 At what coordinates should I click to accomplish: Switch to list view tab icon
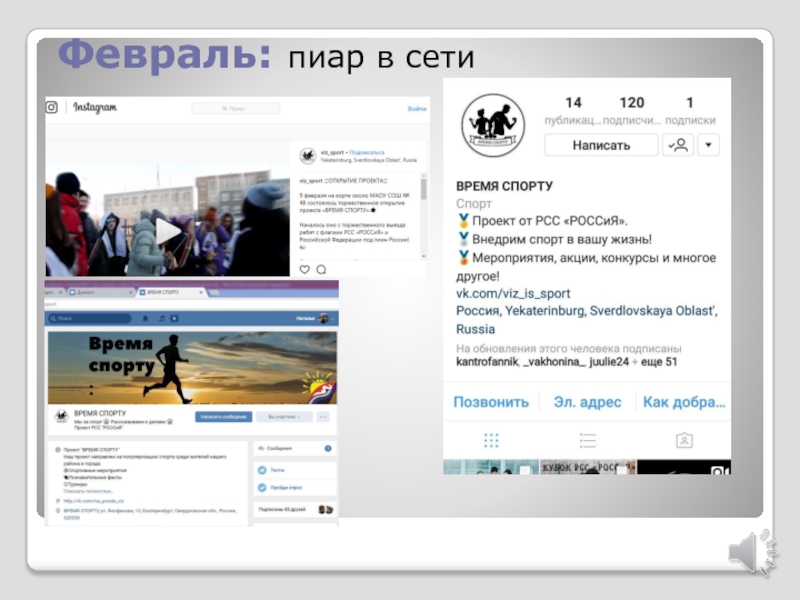click(587, 440)
